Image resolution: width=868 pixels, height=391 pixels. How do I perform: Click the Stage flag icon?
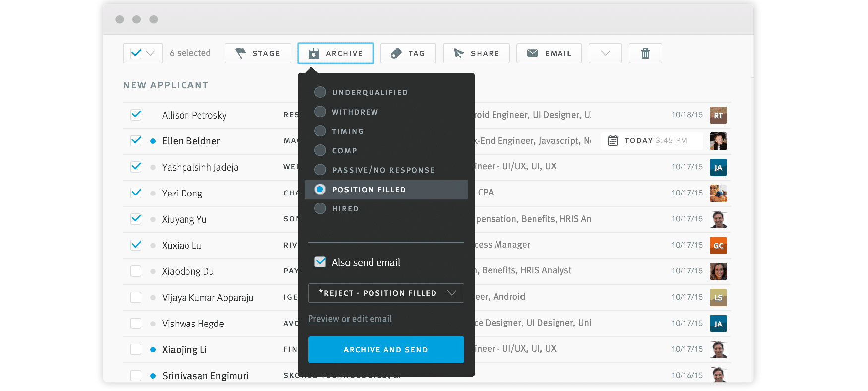(241, 53)
